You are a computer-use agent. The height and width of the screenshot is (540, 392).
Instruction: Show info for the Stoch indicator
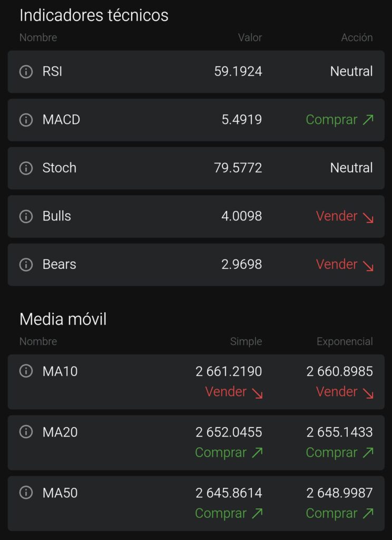coord(26,168)
